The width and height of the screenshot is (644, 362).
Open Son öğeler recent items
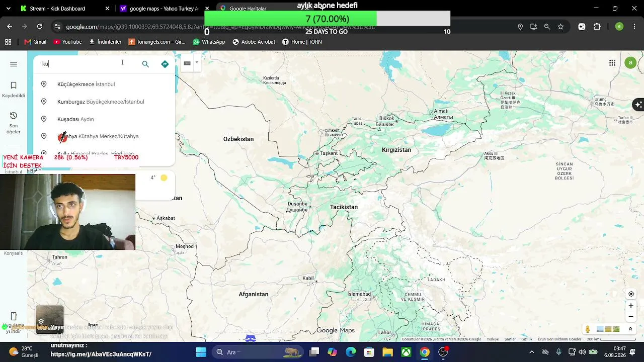14,123
